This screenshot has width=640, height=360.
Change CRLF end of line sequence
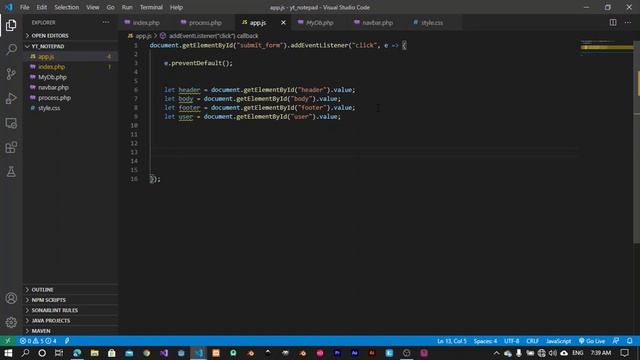pyautogui.click(x=532, y=341)
